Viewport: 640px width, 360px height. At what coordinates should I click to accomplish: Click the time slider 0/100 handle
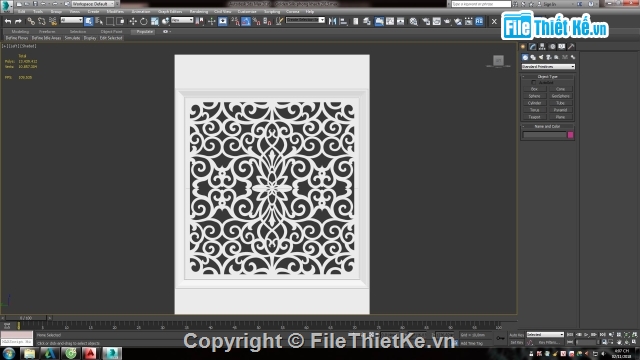click(26, 318)
